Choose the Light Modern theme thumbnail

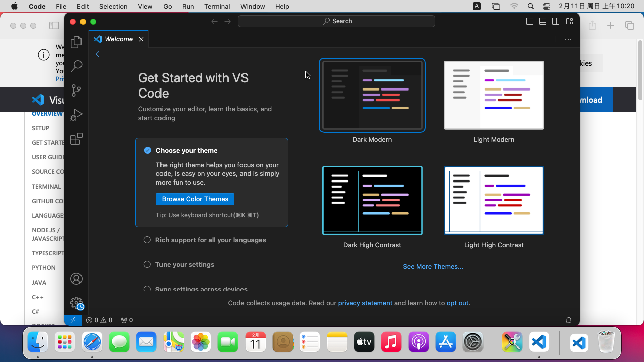(x=494, y=96)
